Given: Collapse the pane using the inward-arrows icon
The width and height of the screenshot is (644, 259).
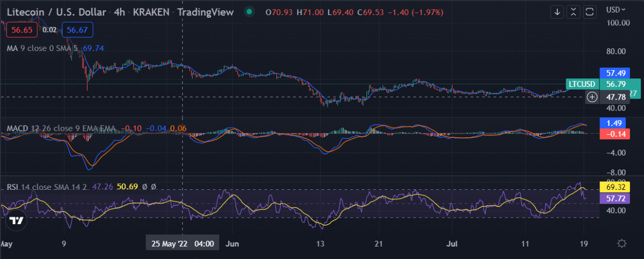Looking at the screenshot, I should tap(574, 11).
